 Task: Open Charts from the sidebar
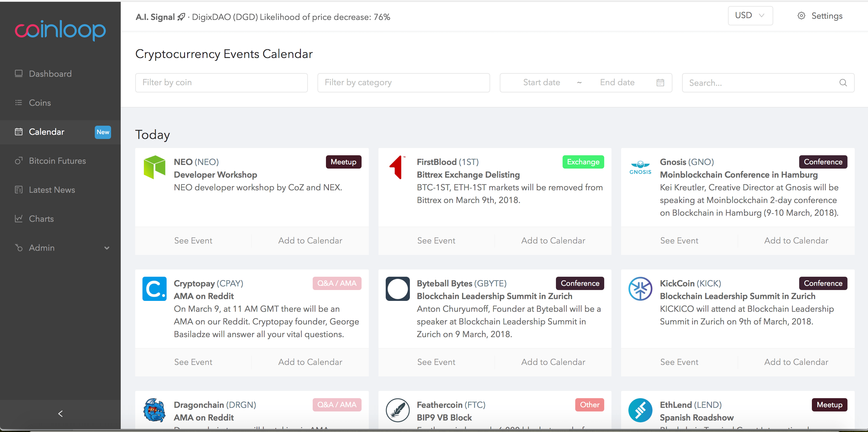(41, 218)
